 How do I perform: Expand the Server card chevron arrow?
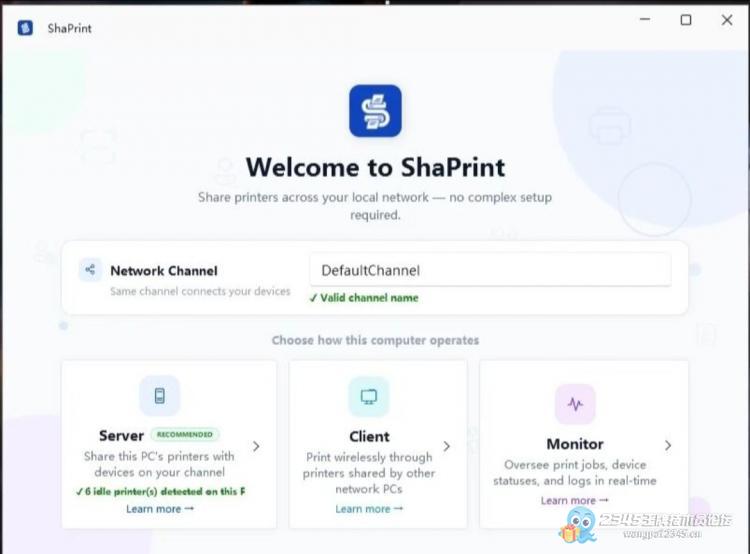256,446
